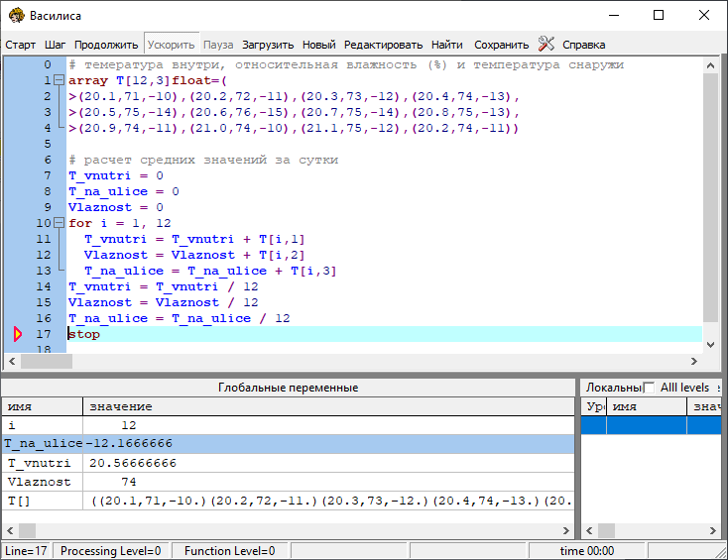The width and height of the screenshot is (728, 560).
Task: Click Продолжить in the toolbar
Action: [x=106, y=45]
